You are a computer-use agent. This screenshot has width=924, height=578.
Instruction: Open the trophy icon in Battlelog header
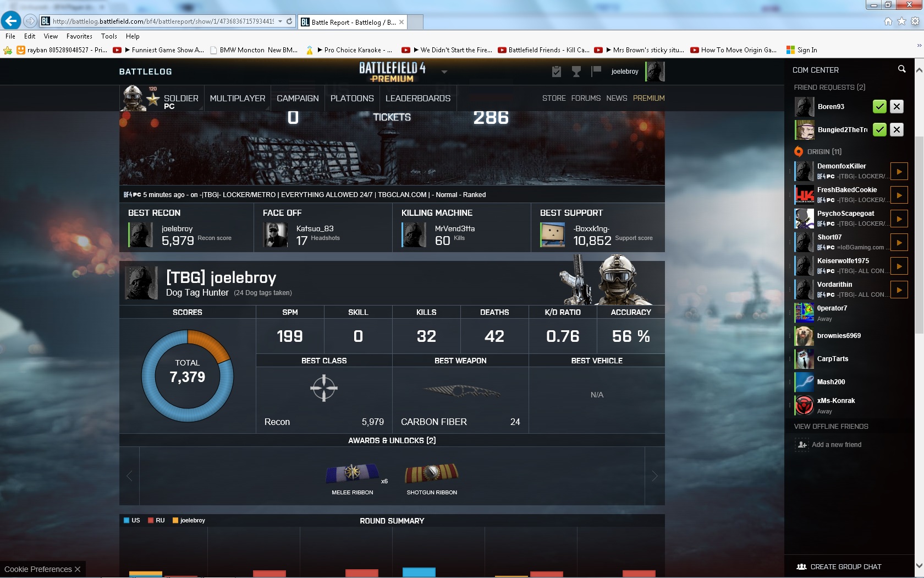[576, 72]
